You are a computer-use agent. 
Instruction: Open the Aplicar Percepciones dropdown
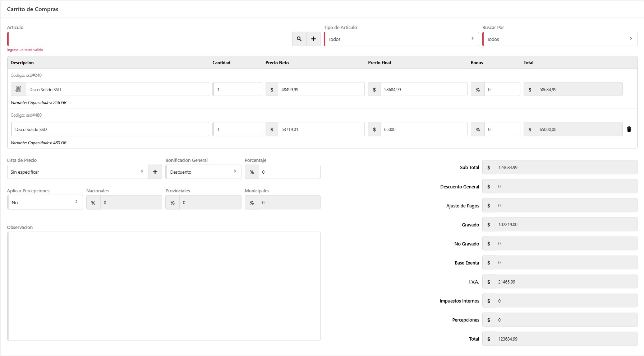[45, 202]
